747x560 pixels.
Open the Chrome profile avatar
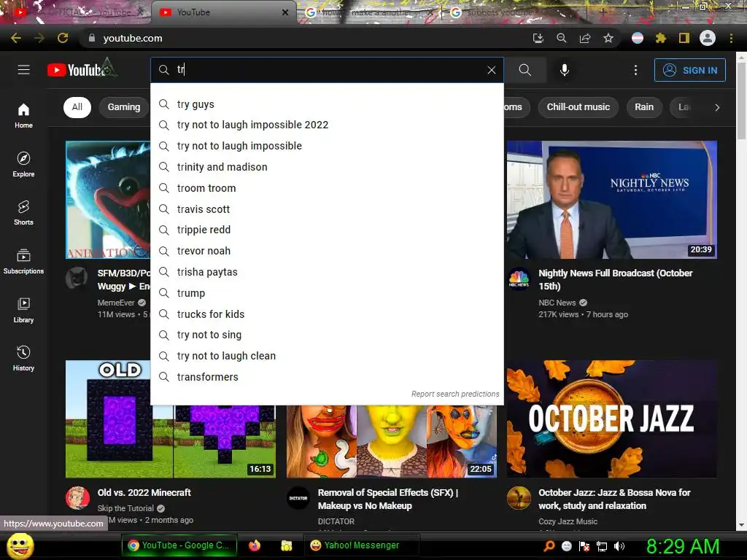tap(708, 38)
